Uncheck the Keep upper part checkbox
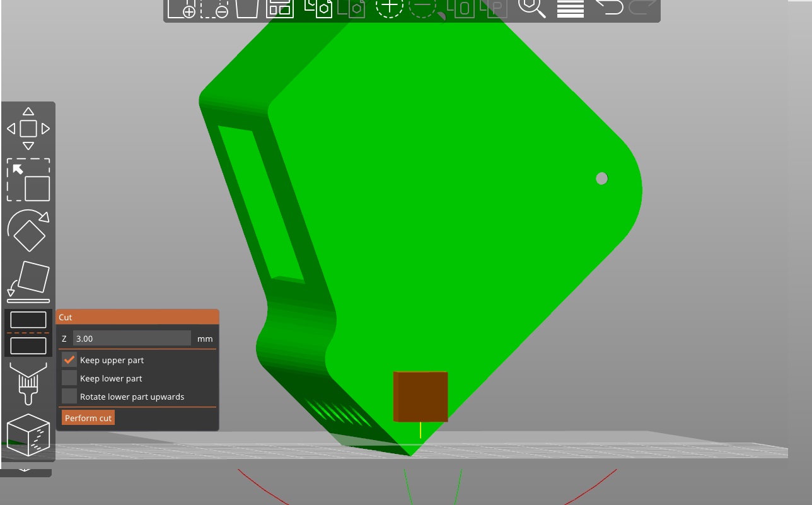812x505 pixels. coord(69,360)
